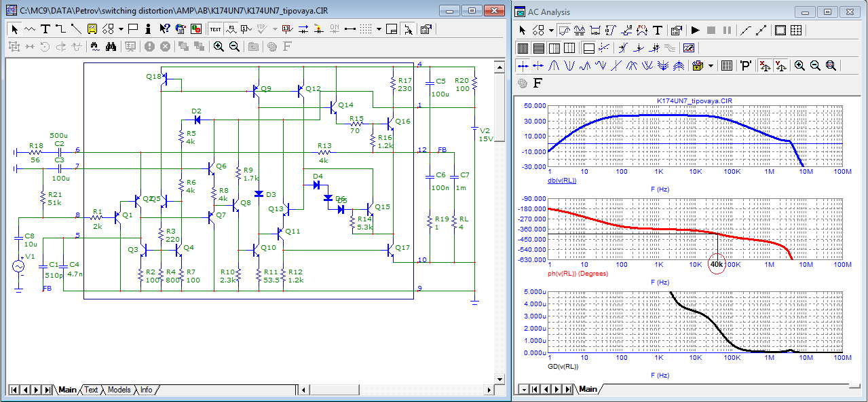Zoom in on the schematic view
The width and height of the screenshot is (868, 402).
click(x=219, y=46)
